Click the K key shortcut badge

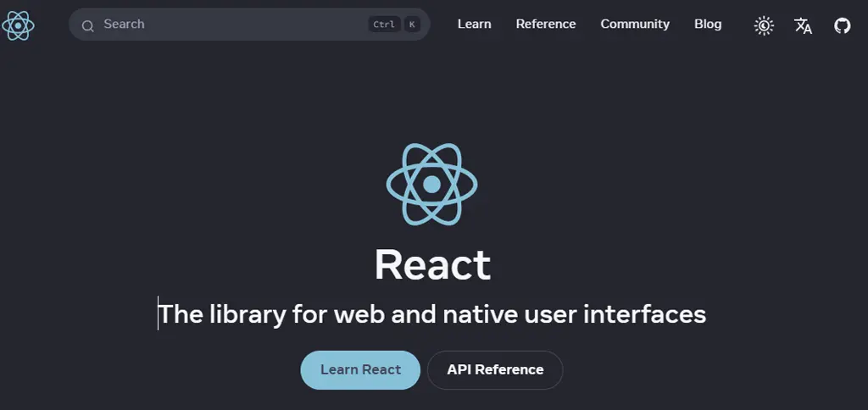point(412,25)
